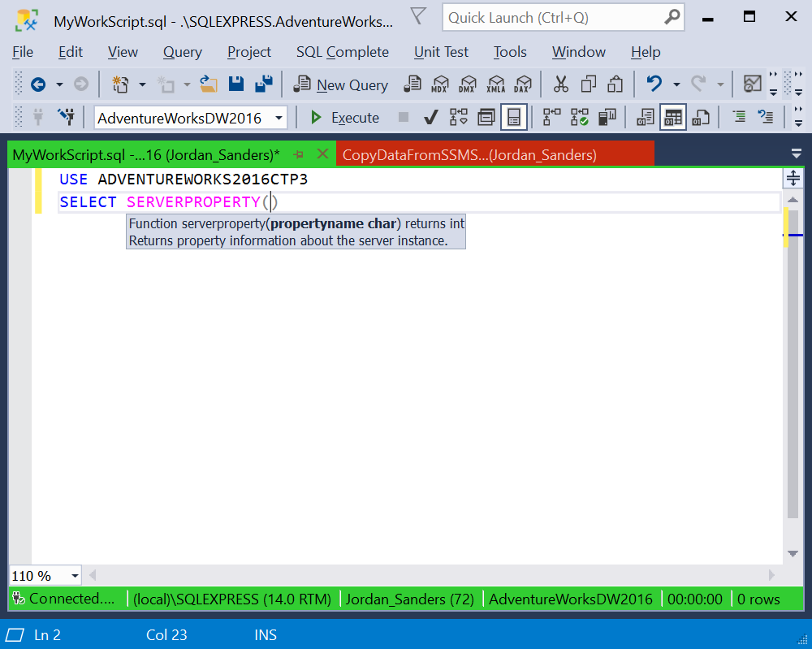Image resolution: width=812 pixels, height=649 pixels.
Task: Click the Execute button
Action: pos(345,118)
